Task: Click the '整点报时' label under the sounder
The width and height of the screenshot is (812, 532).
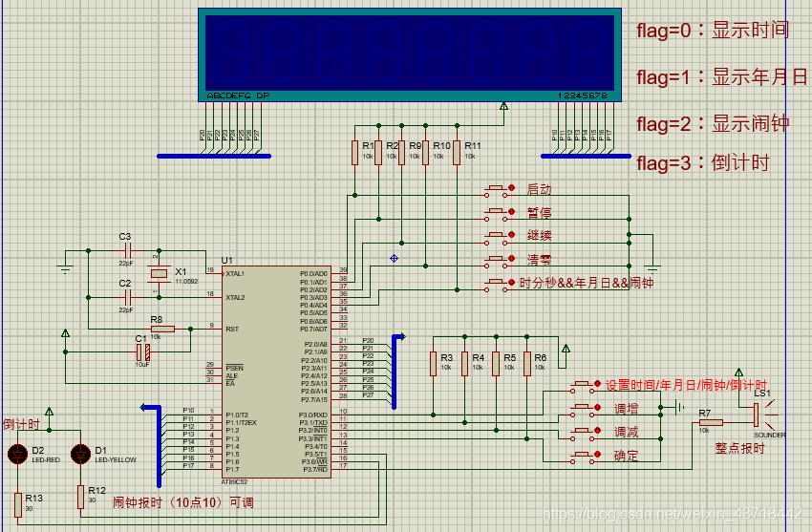Action: click(x=740, y=448)
